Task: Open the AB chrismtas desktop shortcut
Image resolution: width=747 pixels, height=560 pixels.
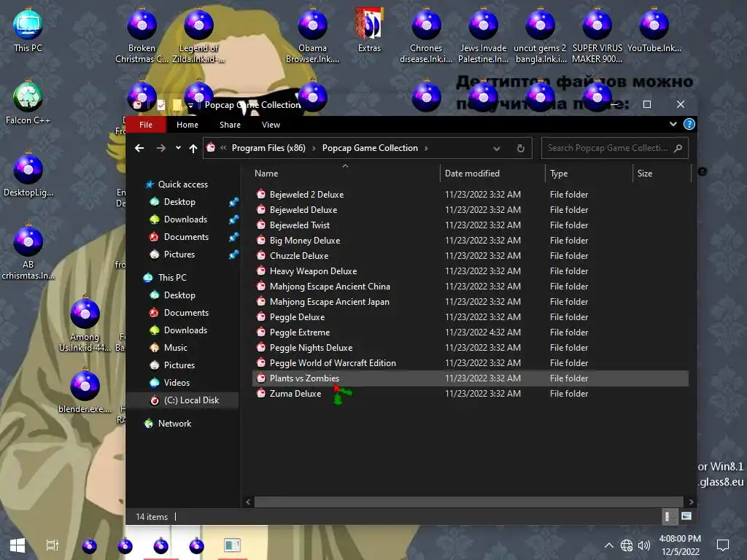Action: click(28, 252)
